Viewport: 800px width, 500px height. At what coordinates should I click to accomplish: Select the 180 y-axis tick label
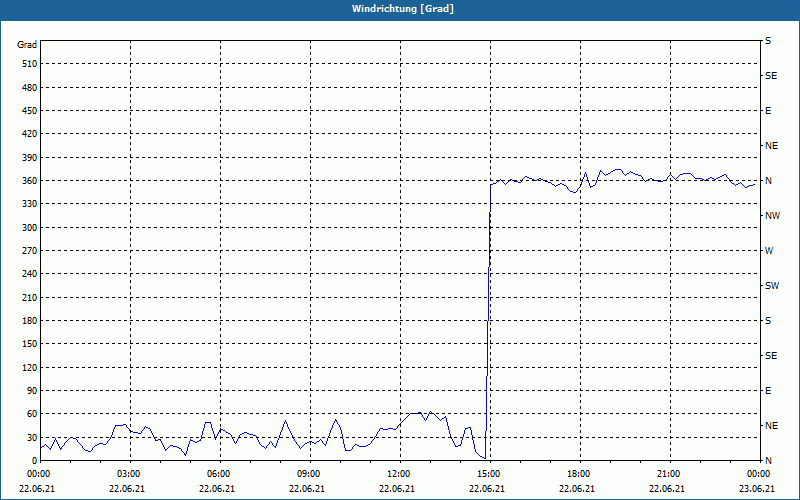point(29,321)
